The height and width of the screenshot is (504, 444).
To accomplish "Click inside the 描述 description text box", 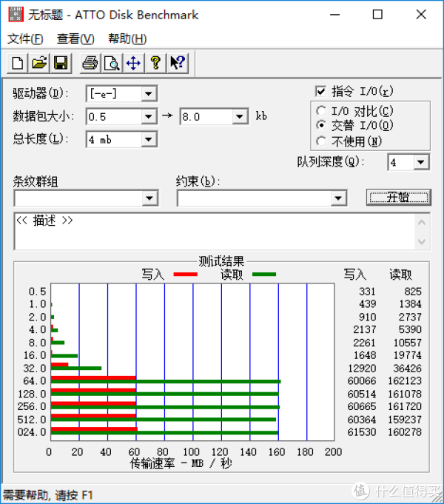I will (215, 232).
